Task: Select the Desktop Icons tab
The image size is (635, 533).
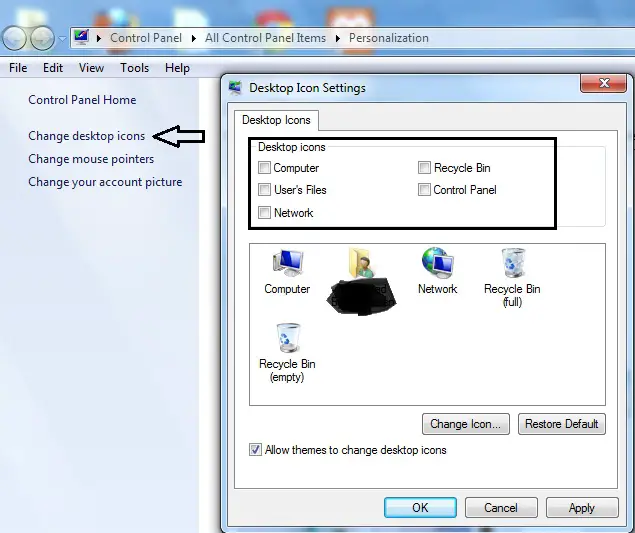Action: [276, 120]
